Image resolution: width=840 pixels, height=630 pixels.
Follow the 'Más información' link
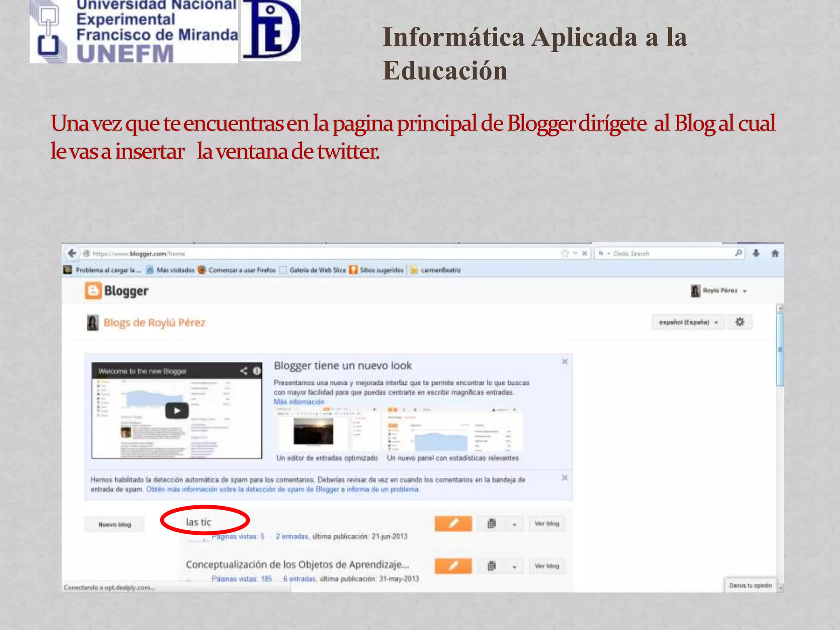coord(299,402)
